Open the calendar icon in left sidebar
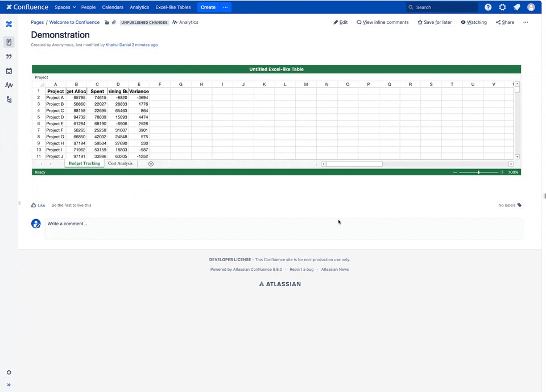 tap(9, 71)
